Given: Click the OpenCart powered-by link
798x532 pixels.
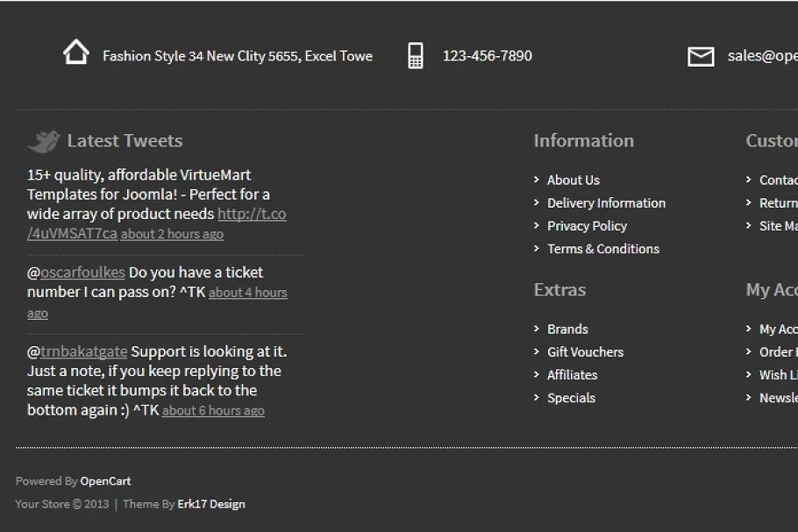Looking at the screenshot, I should (x=105, y=481).
